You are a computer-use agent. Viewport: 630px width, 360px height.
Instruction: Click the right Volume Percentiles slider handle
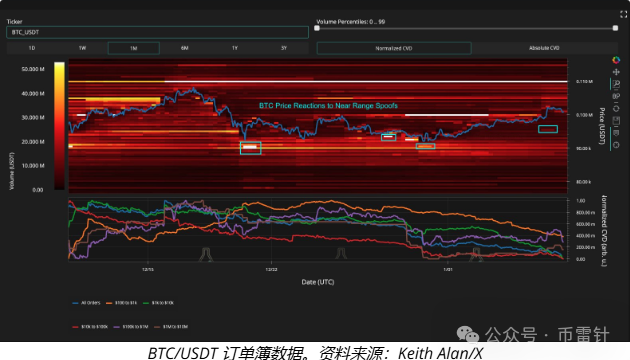pyautogui.click(x=615, y=28)
